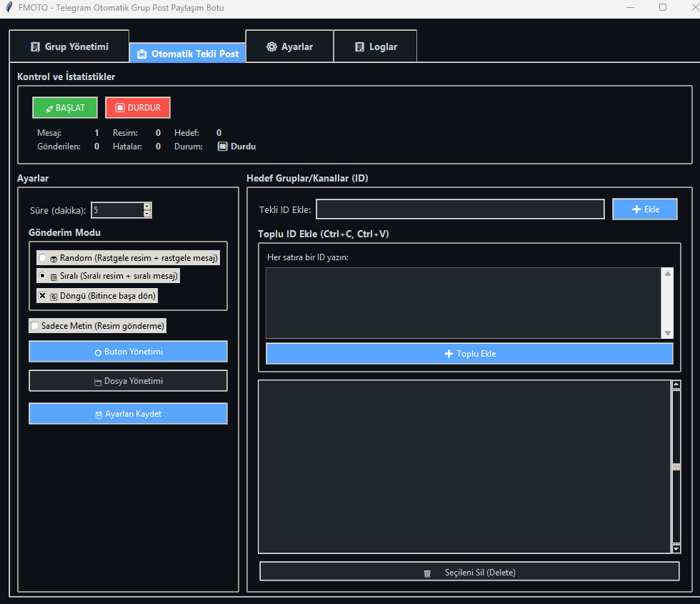The image size is (700, 604).
Task: Click the gear icon on Ayarlar tab
Action: 271,47
